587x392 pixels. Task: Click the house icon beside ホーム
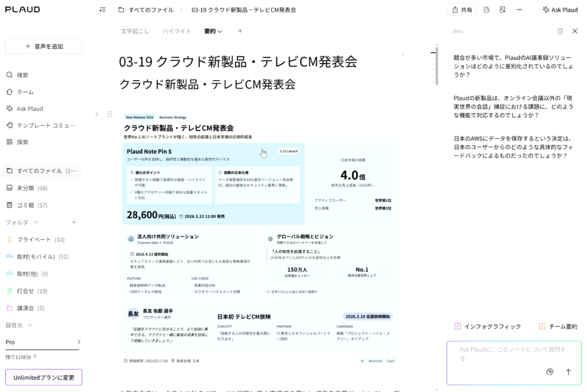[9, 92]
